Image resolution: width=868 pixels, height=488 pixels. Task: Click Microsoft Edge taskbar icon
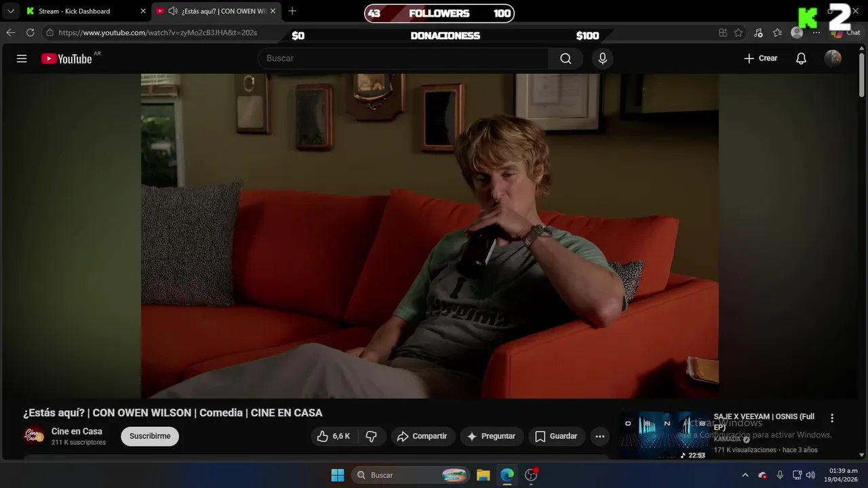click(x=507, y=475)
